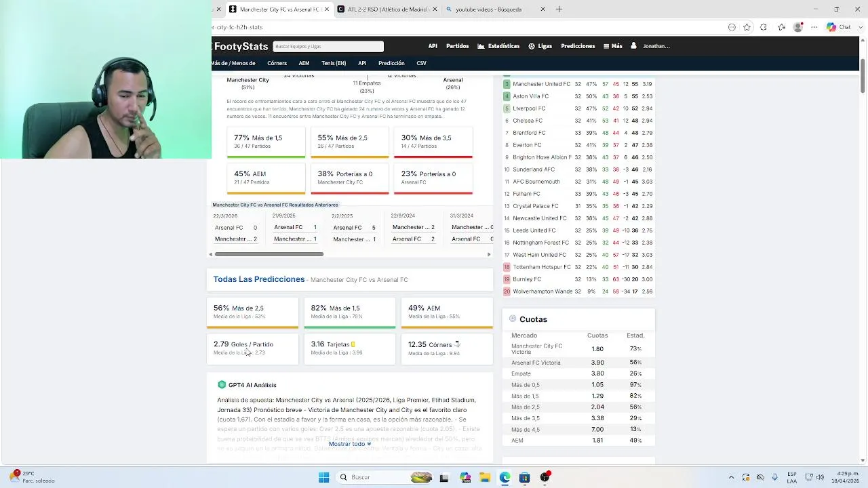Click the yellow Tarjetas card icon
The width and height of the screenshot is (868, 488).
pyautogui.click(x=353, y=344)
